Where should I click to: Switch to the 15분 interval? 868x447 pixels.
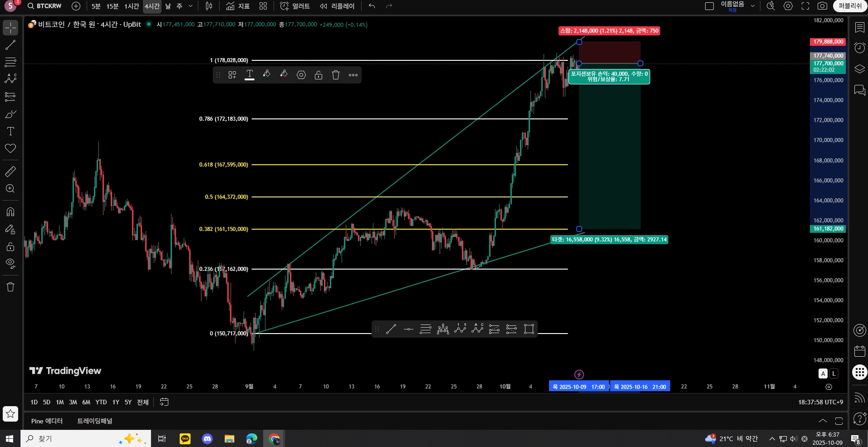click(112, 6)
